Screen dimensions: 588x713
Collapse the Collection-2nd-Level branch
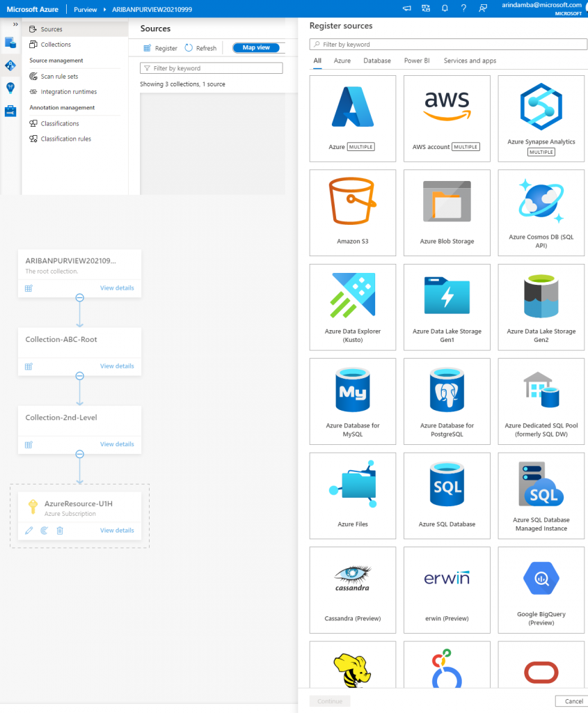coord(79,455)
